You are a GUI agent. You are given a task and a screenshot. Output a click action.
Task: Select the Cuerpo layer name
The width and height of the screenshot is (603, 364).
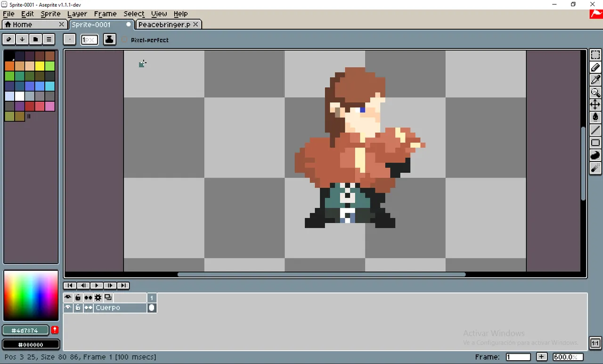(120, 307)
